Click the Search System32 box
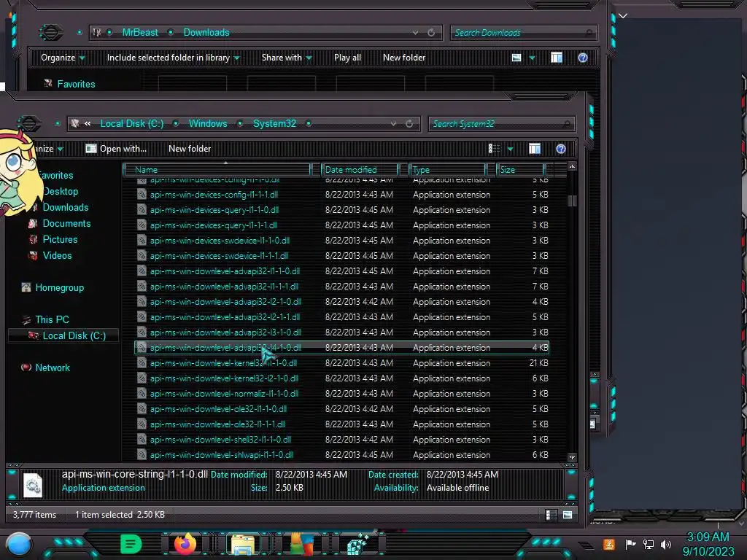 [502, 124]
